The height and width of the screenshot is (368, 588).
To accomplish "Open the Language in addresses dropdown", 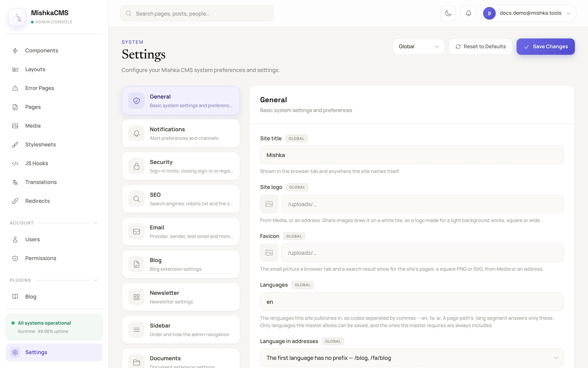I will [x=412, y=358].
